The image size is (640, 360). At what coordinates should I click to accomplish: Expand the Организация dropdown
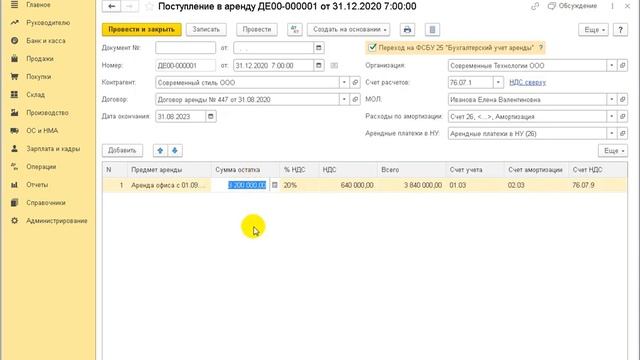point(611,65)
